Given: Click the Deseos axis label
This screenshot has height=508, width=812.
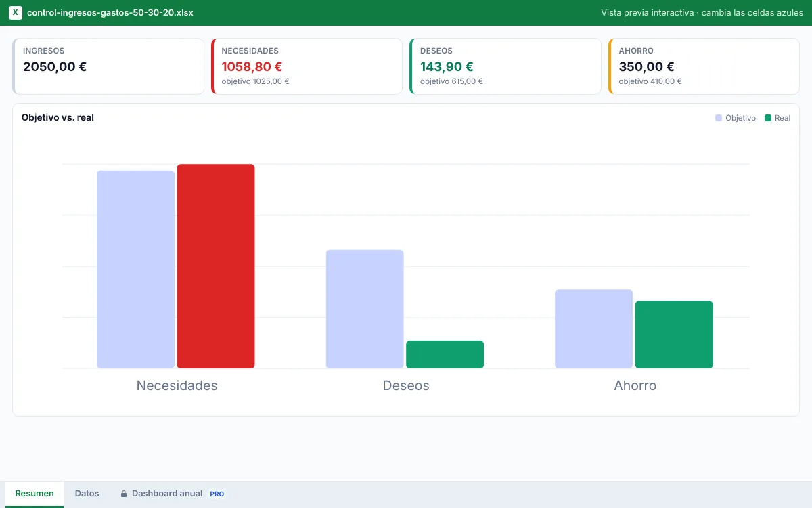Looking at the screenshot, I should coord(406,385).
